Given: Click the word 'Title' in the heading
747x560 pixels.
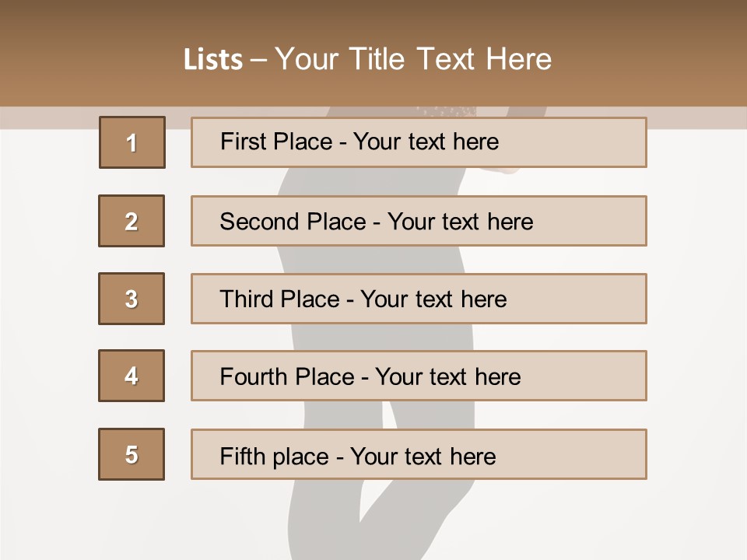Looking at the screenshot, I should tap(377, 60).
